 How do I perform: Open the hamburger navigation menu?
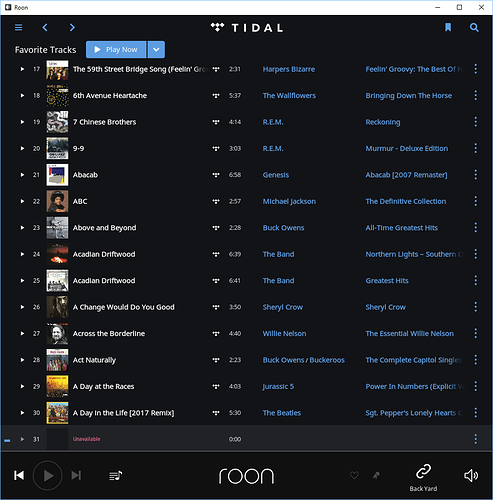coord(19,27)
